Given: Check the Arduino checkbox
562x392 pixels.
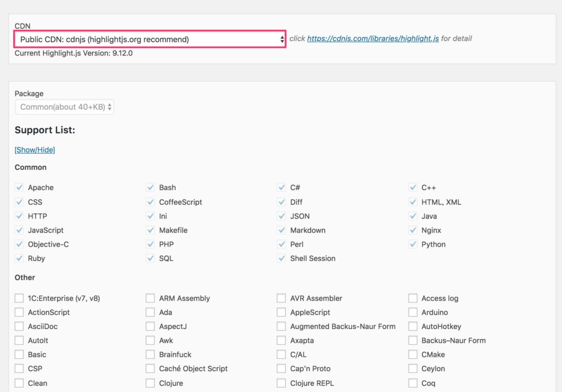Looking at the screenshot, I should tap(413, 312).
